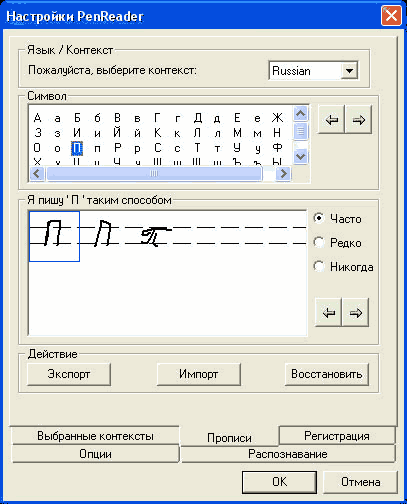Switch to the Распознавание tab
Viewport: 407px width, 504px height.
pyautogui.click(x=288, y=454)
